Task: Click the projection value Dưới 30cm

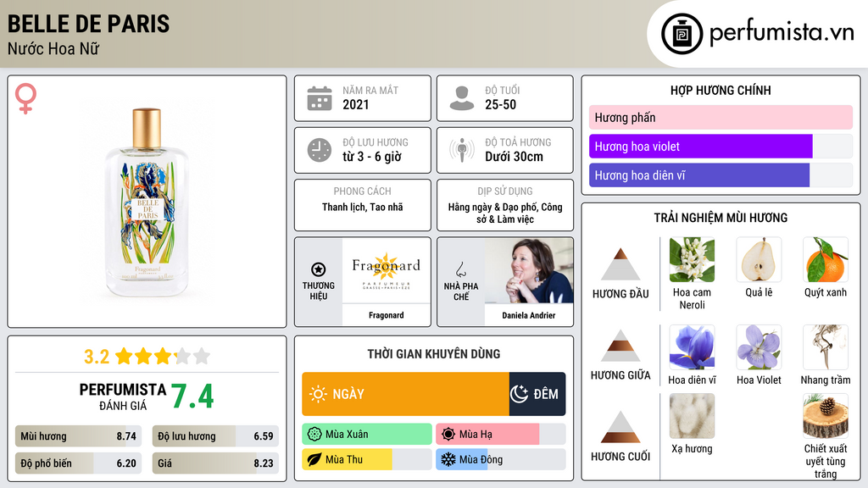Action: 514,157
